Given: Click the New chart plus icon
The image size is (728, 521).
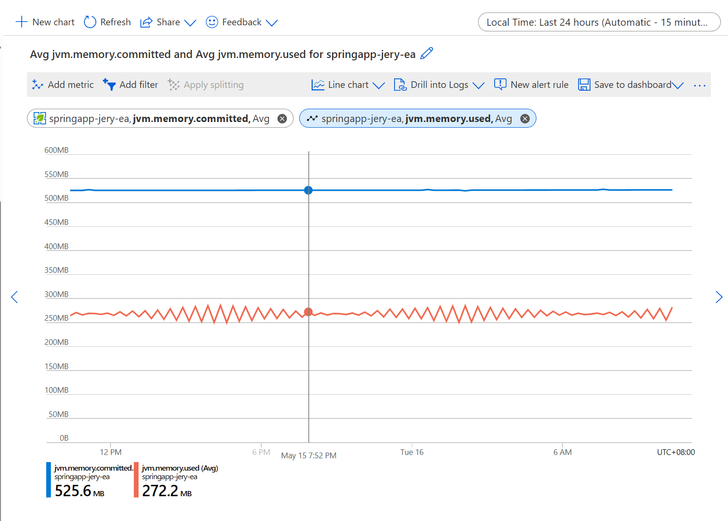Looking at the screenshot, I should pyautogui.click(x=21, y=22).
